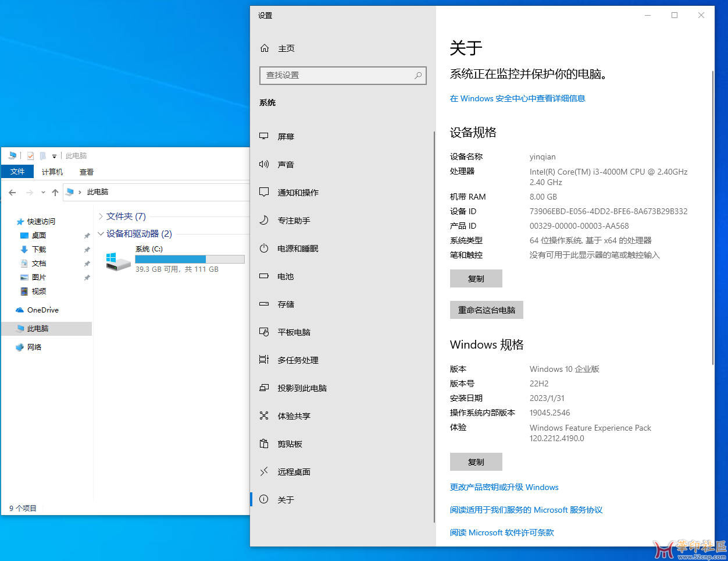This screenshot has height=561, width=728.
Task: Open 阅读适用于我们服务的 Microsoft 服务协议 link
Action: [x=526, y=510]
